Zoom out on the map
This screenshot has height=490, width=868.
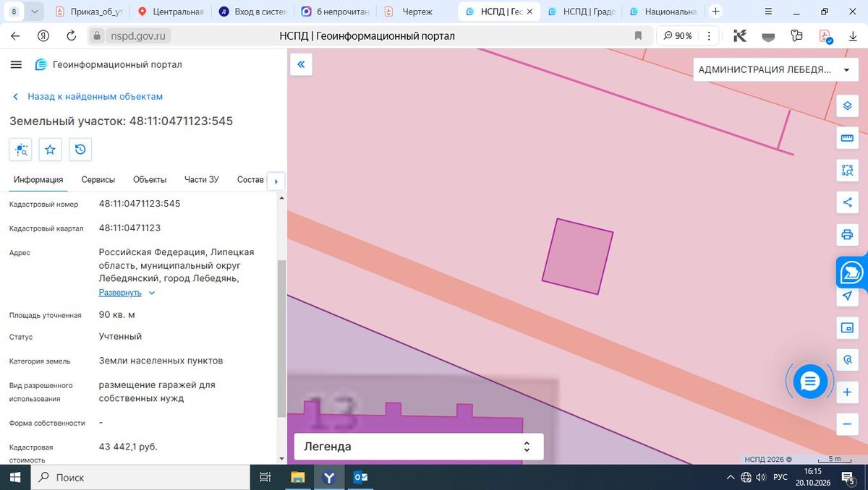tap(847, 424)
